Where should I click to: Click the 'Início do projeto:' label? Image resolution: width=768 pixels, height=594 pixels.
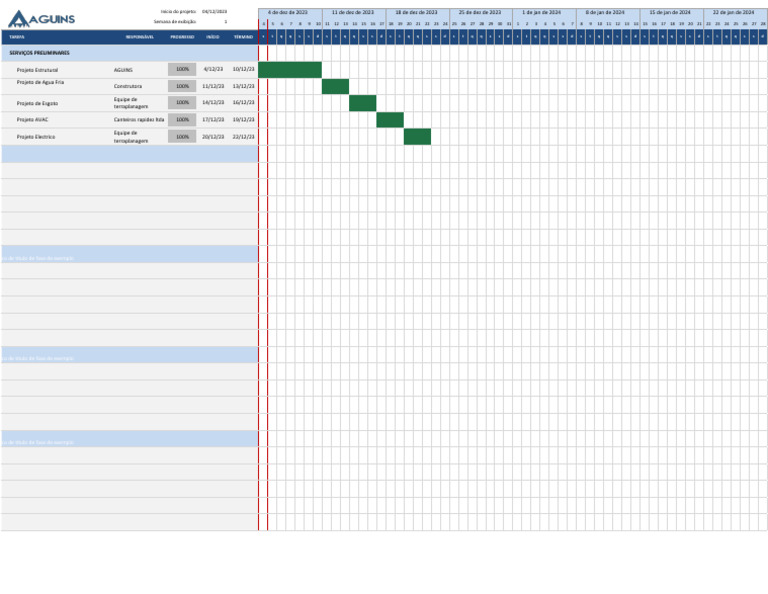coord(178,11)
